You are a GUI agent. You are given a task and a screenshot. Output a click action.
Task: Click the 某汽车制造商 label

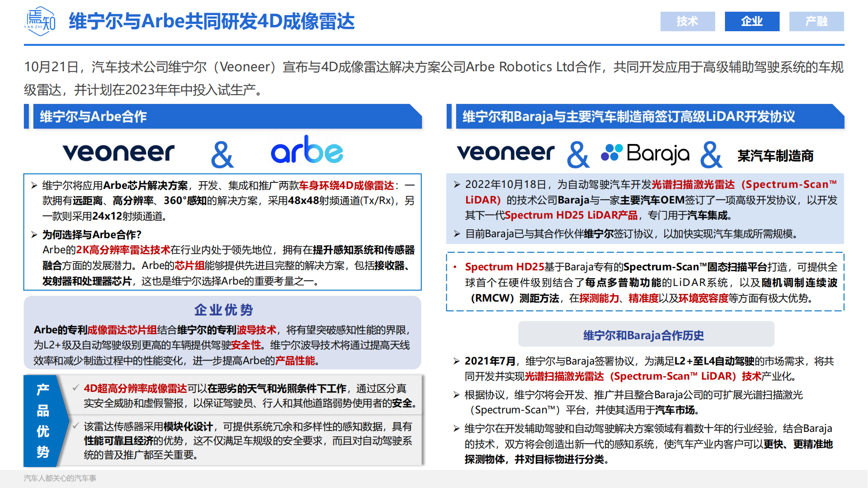click(x=775, y=156)
